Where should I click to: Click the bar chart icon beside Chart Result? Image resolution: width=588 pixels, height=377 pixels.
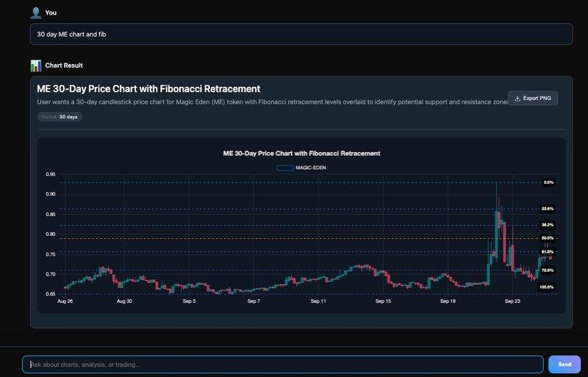pyautogui.click(x=35, y=65)
